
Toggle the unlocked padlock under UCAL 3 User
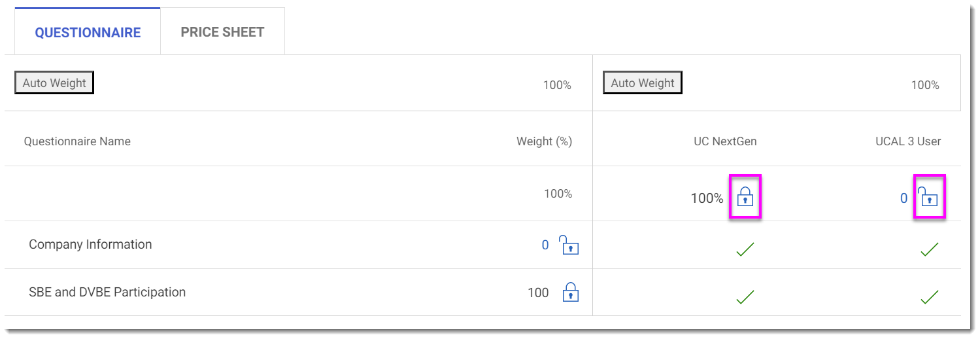tap(928, 197)
